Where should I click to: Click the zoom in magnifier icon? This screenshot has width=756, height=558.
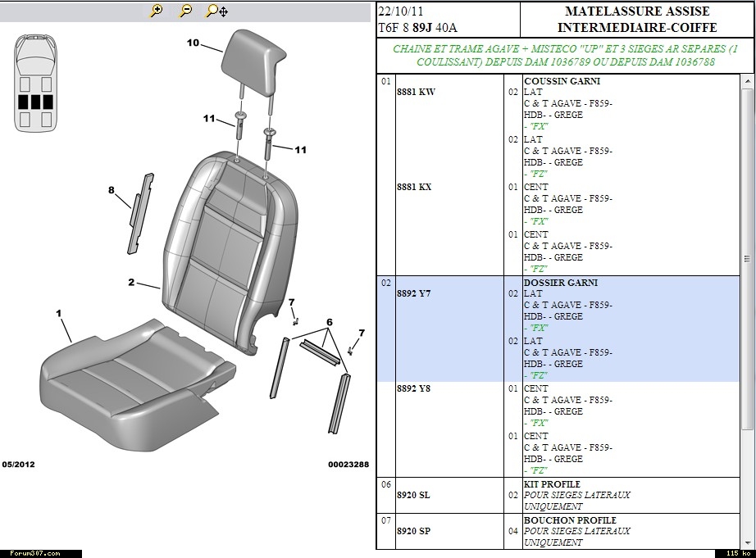157,11
